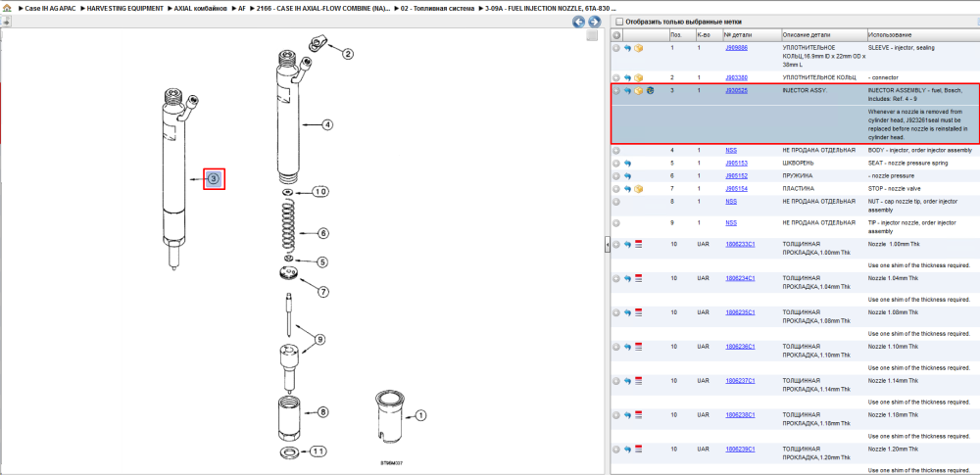Image resolution: width=980 pixels, height=475 pixels.
Task: Add part J909886 with plus icon
Action: (x=616, y=47)
